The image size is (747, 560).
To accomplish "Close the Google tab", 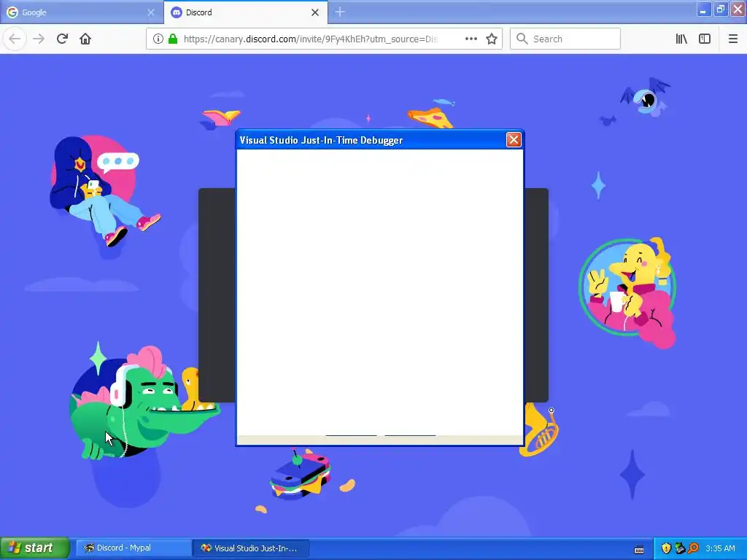I will click(151, 12).
